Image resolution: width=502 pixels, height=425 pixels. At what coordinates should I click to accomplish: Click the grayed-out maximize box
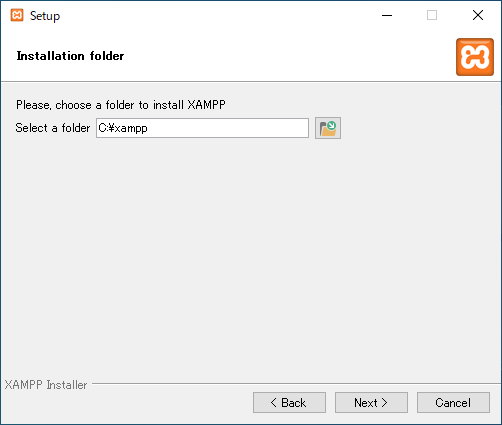432,15
